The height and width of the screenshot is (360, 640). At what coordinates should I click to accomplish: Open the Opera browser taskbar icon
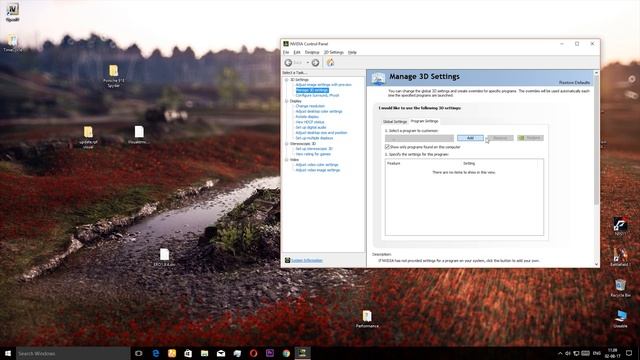pyautogui.click(x=253, y=353)
